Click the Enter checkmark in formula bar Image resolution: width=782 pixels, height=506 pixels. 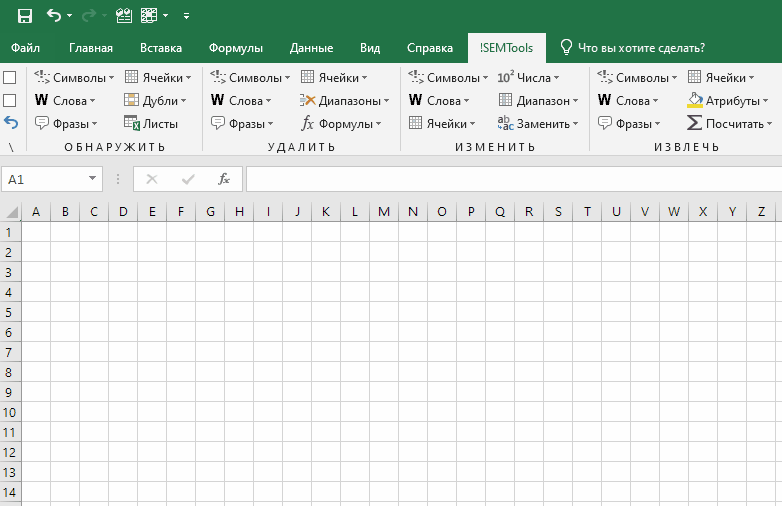(188, 179)
